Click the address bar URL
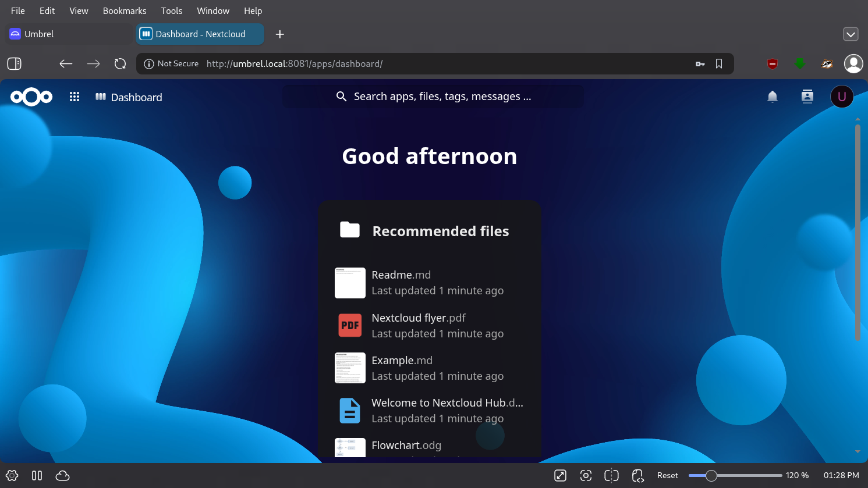 [295, 64]
